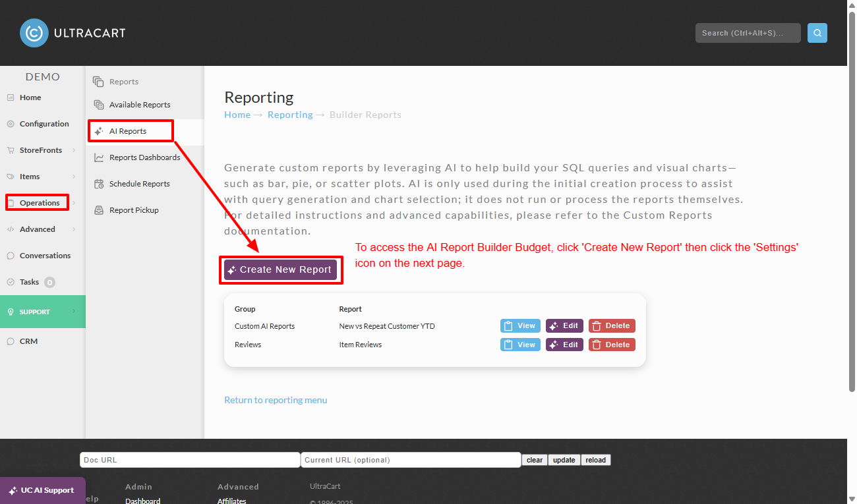Click the Home sidebar icon
This screenshot has height=504, width=857.
pyautogui.click(x=11, y=98)
